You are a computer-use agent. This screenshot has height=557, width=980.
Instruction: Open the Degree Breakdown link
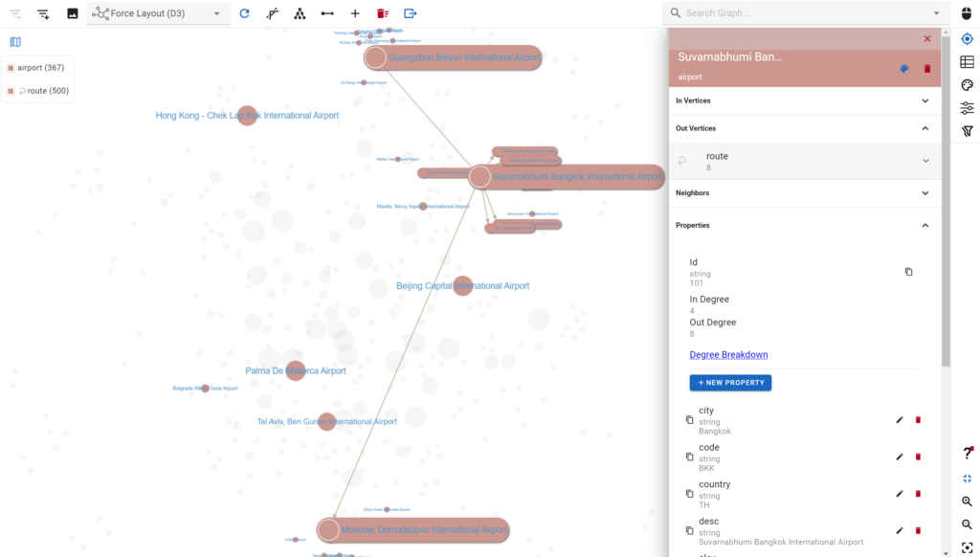point(728,354)
